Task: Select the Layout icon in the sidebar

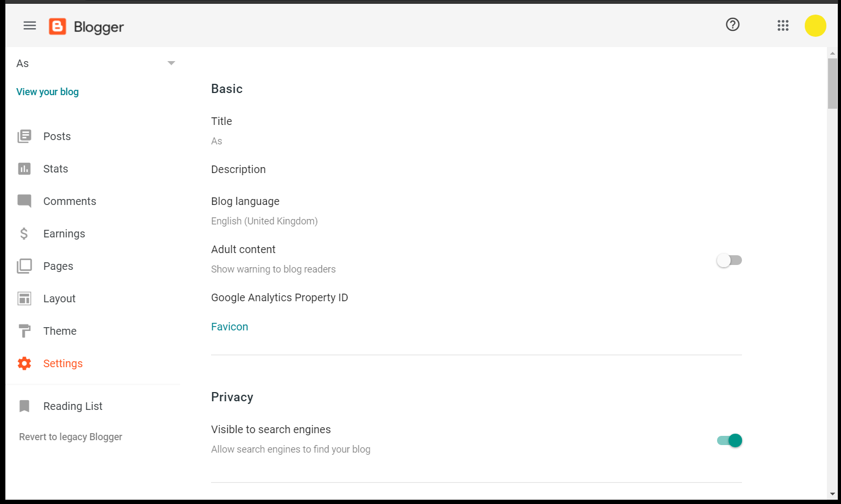Action: pyautogui.click(x=24, y=298)
